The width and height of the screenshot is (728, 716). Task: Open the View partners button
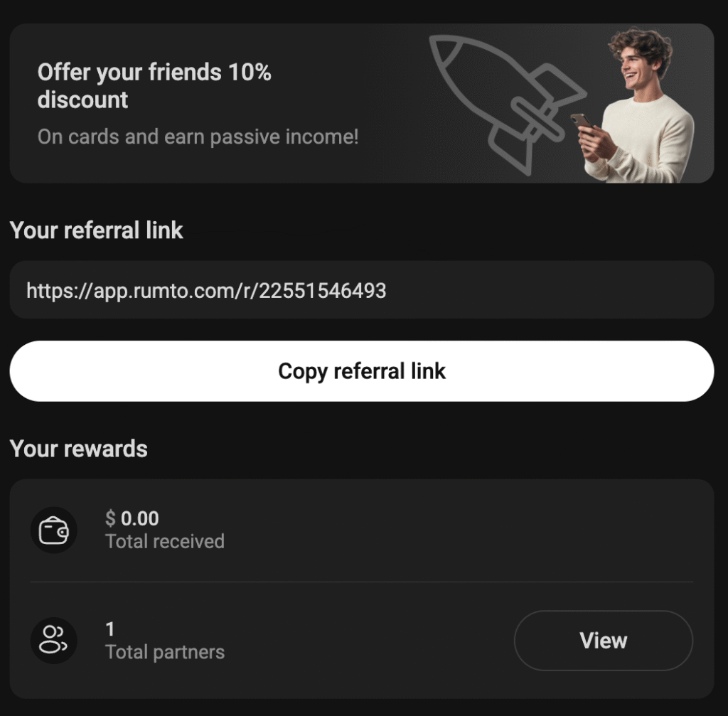604,641
